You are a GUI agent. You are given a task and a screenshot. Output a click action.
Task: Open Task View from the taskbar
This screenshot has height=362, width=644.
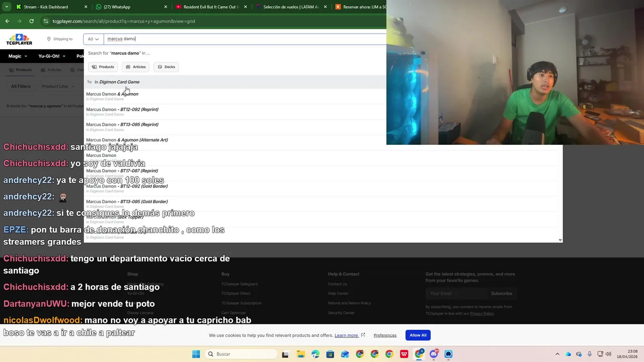click(x=285, y=354)
